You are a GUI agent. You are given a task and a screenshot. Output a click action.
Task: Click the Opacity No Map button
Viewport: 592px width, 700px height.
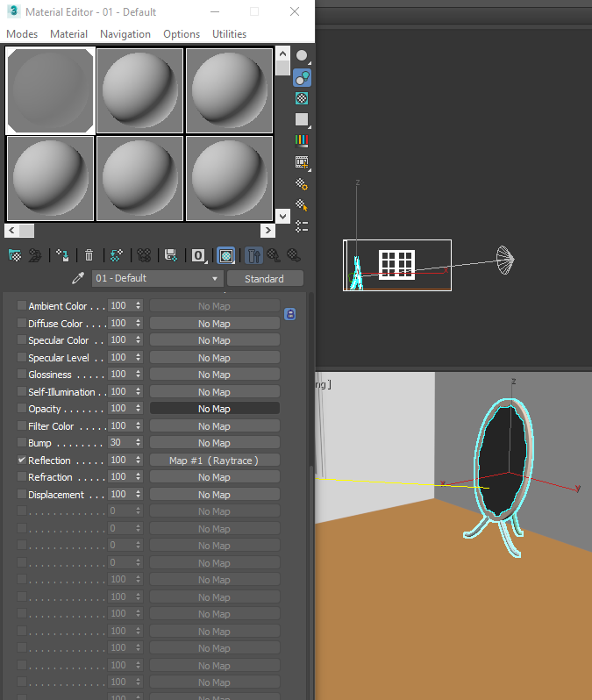214,409
